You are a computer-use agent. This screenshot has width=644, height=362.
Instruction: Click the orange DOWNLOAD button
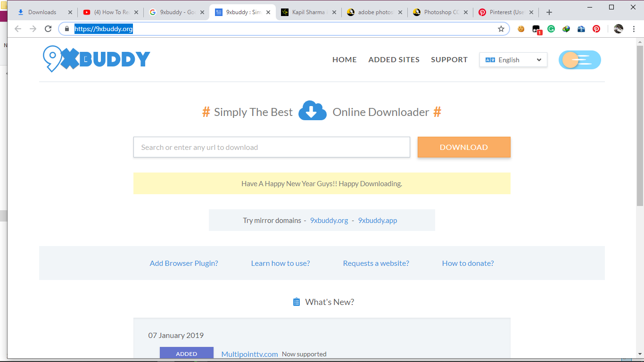pyautogui.click(x=464, y=147)
